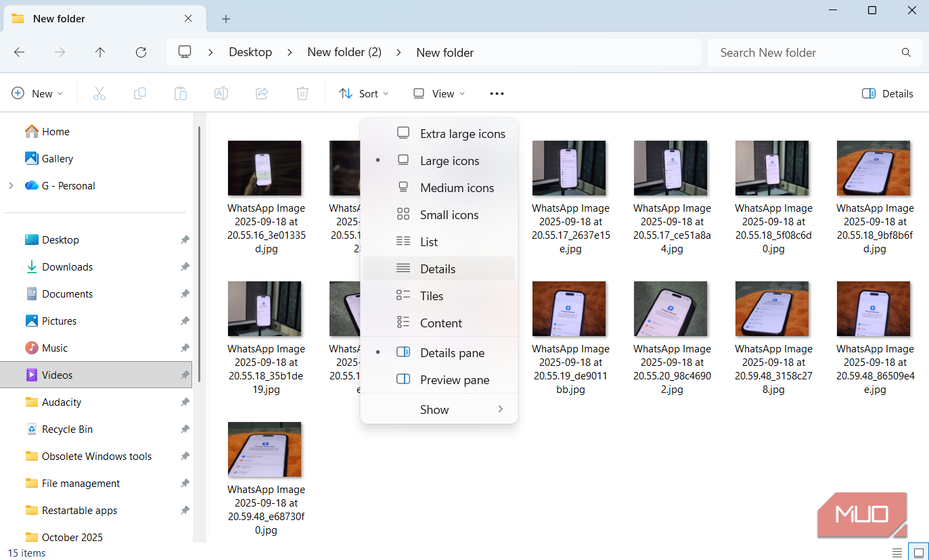Viewport: 929px width, 560px height.
Task: Click the Copy icon in toolbar
Action: coord(140,94)
